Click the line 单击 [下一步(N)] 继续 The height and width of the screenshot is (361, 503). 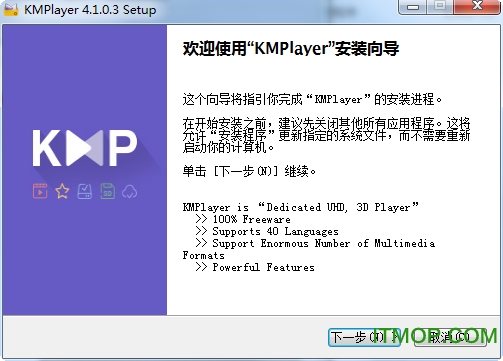249,171
